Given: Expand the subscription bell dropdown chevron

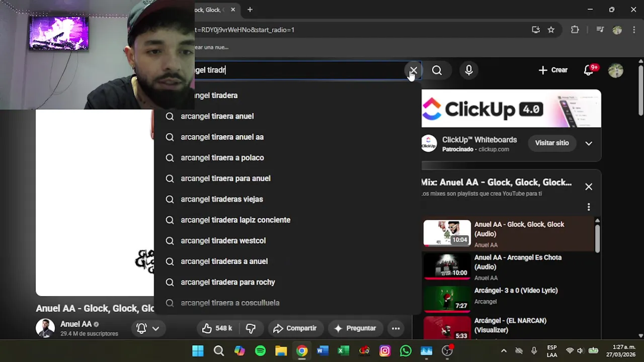Looking at the screenshot, I should tap(156, 328).
